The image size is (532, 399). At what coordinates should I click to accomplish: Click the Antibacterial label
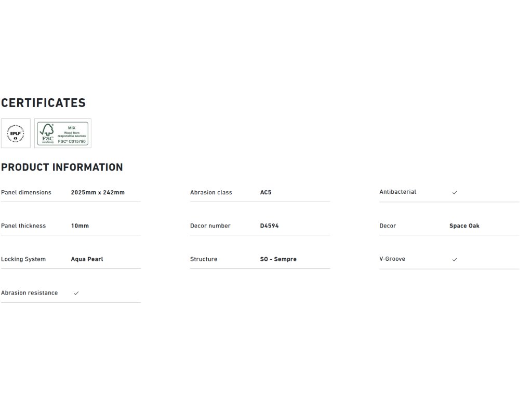click(x=397, y=192)
